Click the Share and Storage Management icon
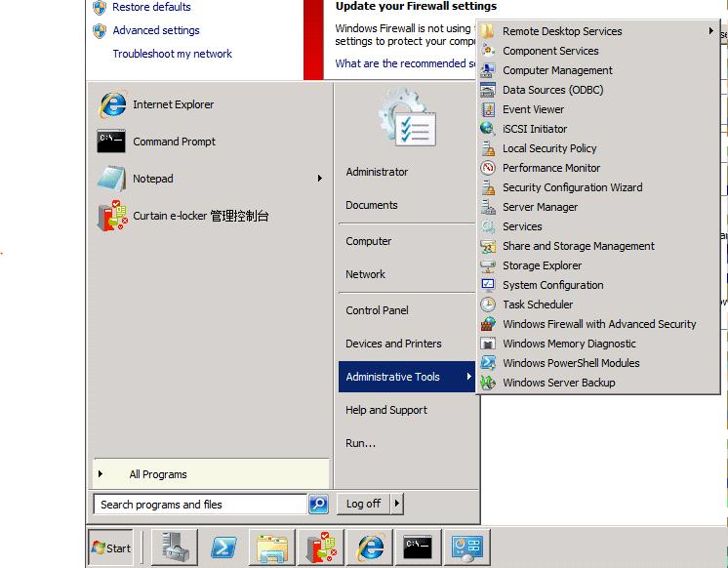The image size is (728, 568). (488, 246)
